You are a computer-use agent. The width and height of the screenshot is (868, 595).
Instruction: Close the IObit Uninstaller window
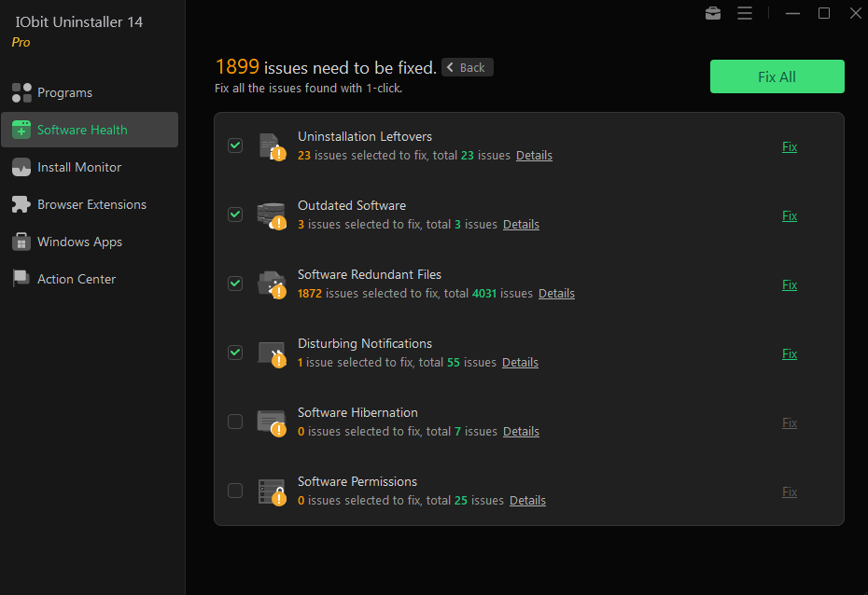[x=855, y=13]
